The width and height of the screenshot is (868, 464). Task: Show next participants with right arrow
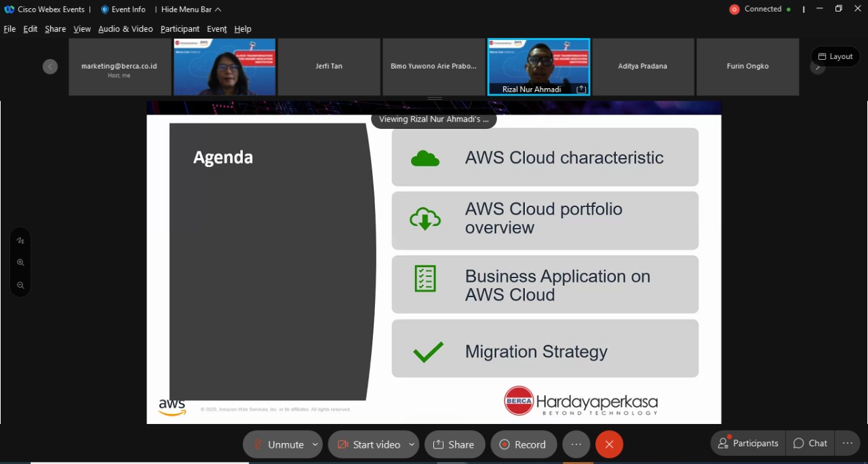[x=817, y=67]
